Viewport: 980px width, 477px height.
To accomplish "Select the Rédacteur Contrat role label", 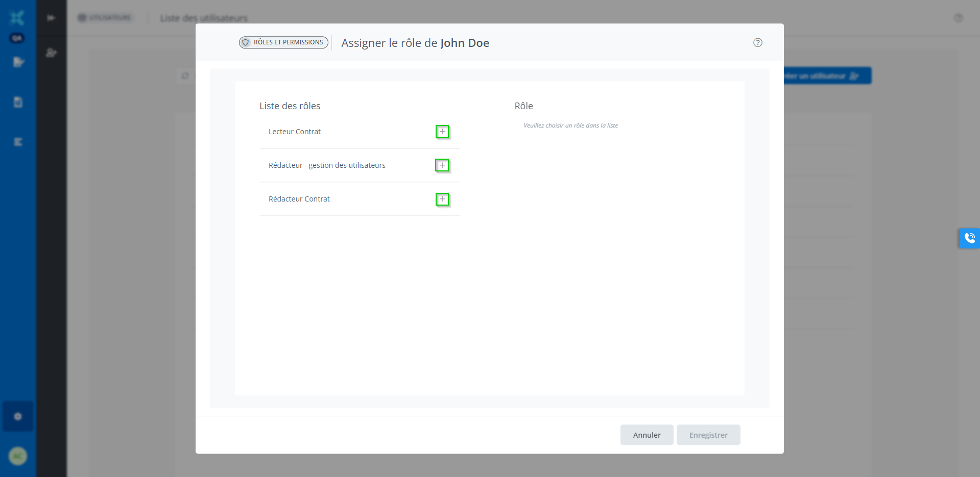I will click(x=299, y=199).
